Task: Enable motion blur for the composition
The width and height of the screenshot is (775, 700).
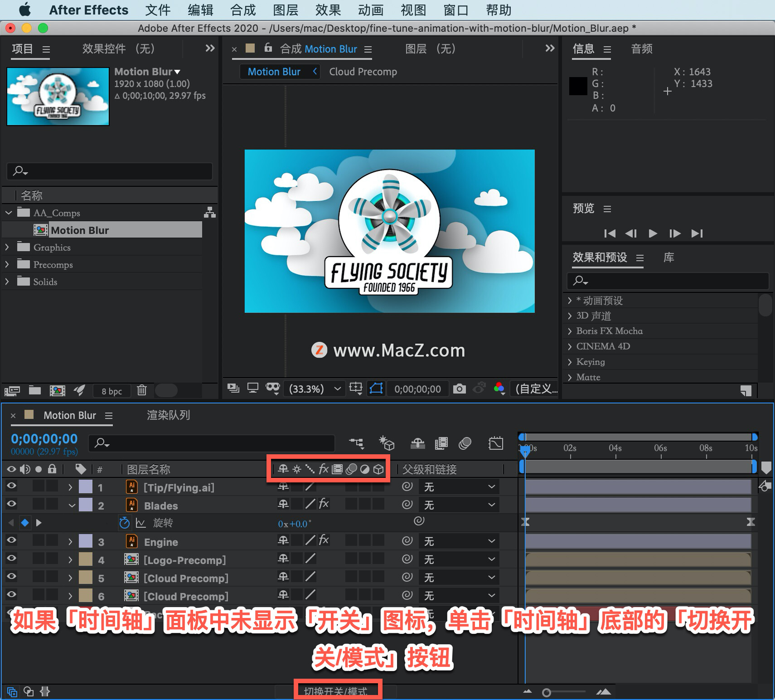Action: 465,443
